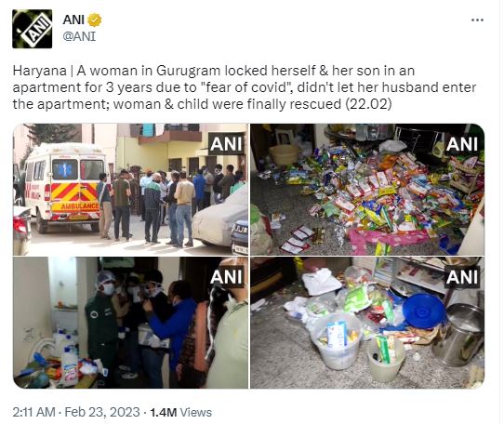Click the blue round lid in last photo

[x=424, y=311]
